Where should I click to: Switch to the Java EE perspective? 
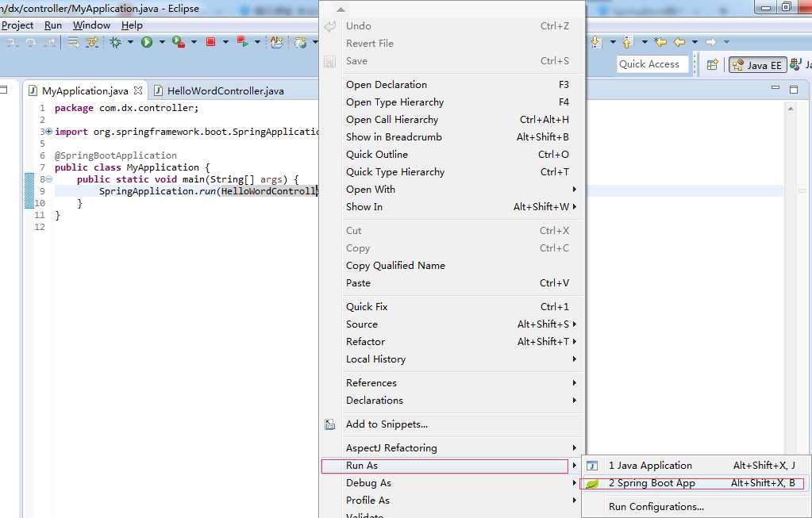click(757, 65)
